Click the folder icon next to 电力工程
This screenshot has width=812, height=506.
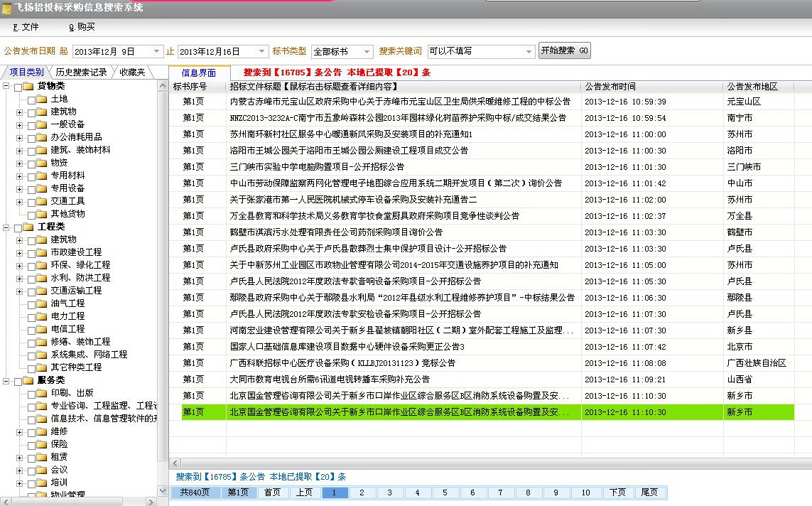[41, 316]
